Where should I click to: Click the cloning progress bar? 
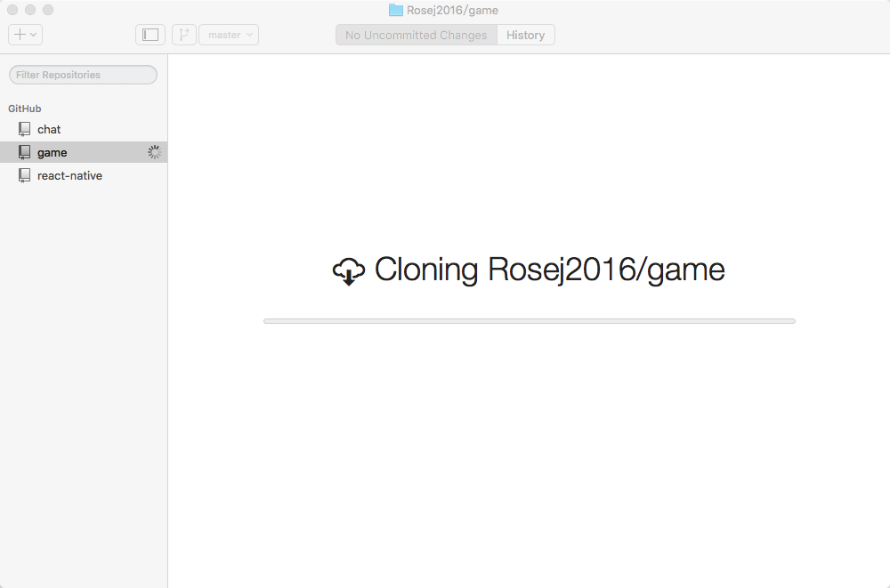(x=530, y=318)
